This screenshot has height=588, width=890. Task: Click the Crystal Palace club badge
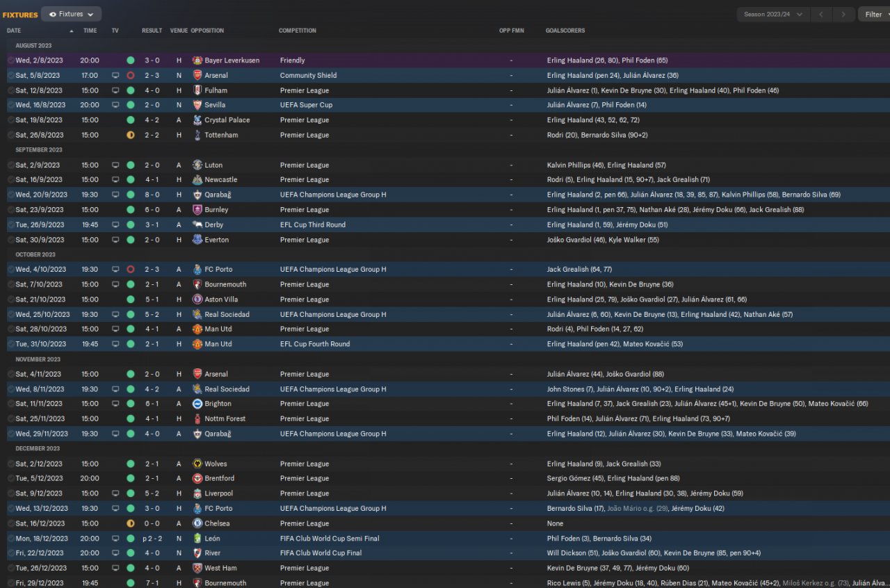point(197,120)
